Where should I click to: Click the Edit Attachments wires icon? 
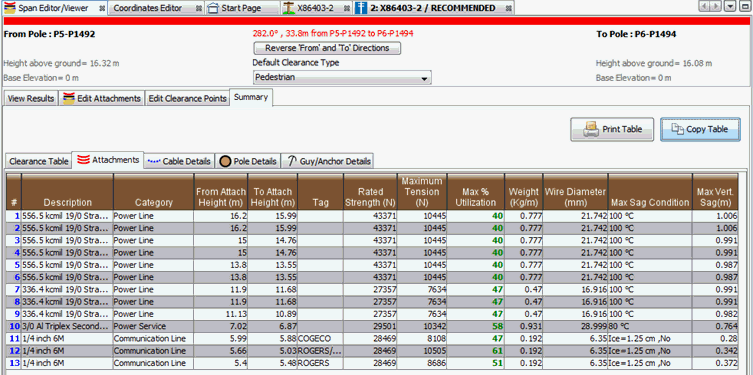(x=69, y=98)
